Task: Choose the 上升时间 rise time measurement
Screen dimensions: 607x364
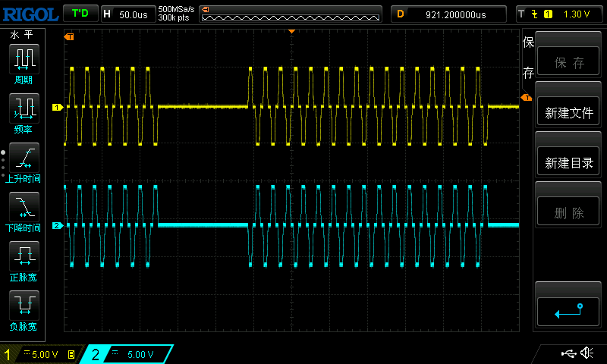Action: 24,159
